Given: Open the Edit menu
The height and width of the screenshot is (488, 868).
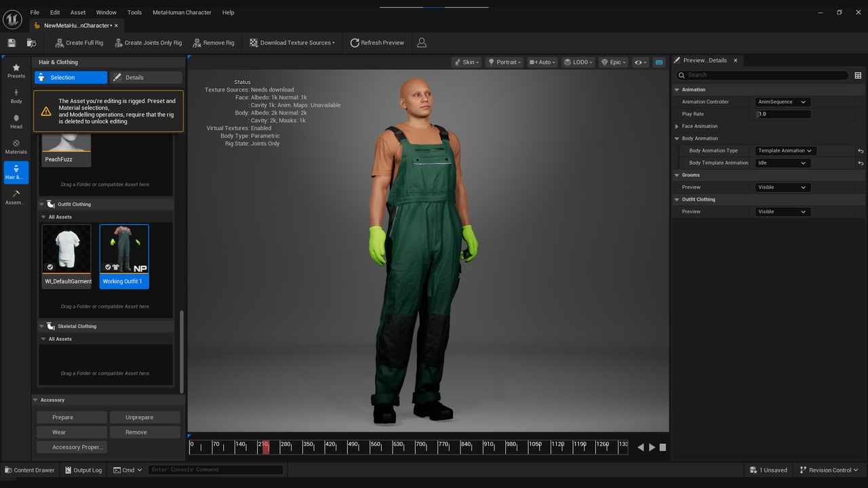Looking at the screenshot, I should click(55, 12).
